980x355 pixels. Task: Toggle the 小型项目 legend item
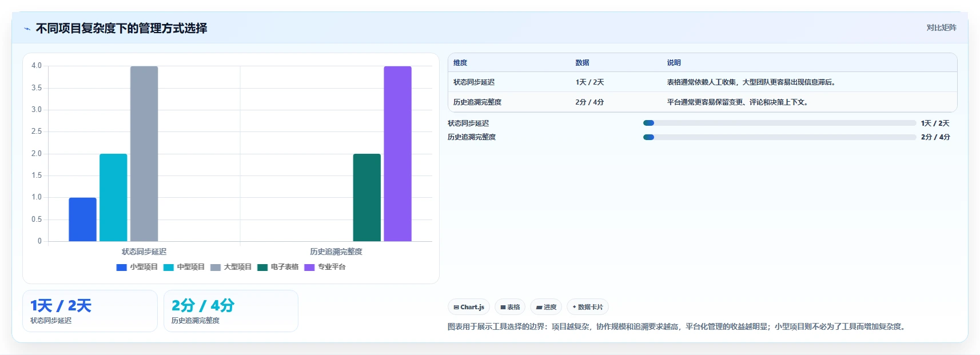pos(137,267)
